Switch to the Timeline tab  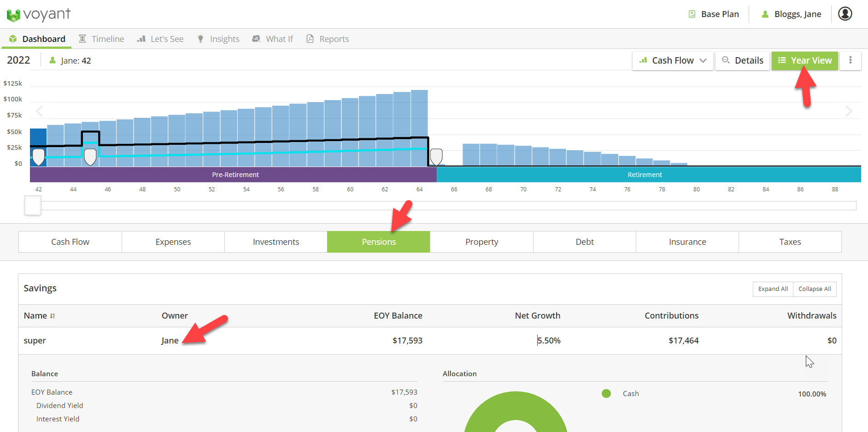[x=101, y=39]
